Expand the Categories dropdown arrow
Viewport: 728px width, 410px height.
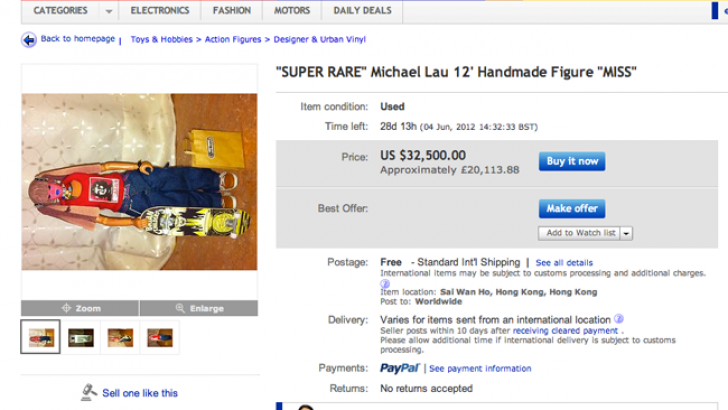pyautogui.click(x=109, y=11)
